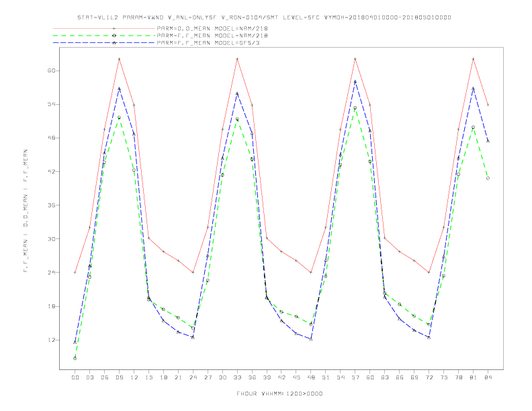Click the chart title starting with STAT=VL1L2
532x411 pixels.
(x=264, y=17)
